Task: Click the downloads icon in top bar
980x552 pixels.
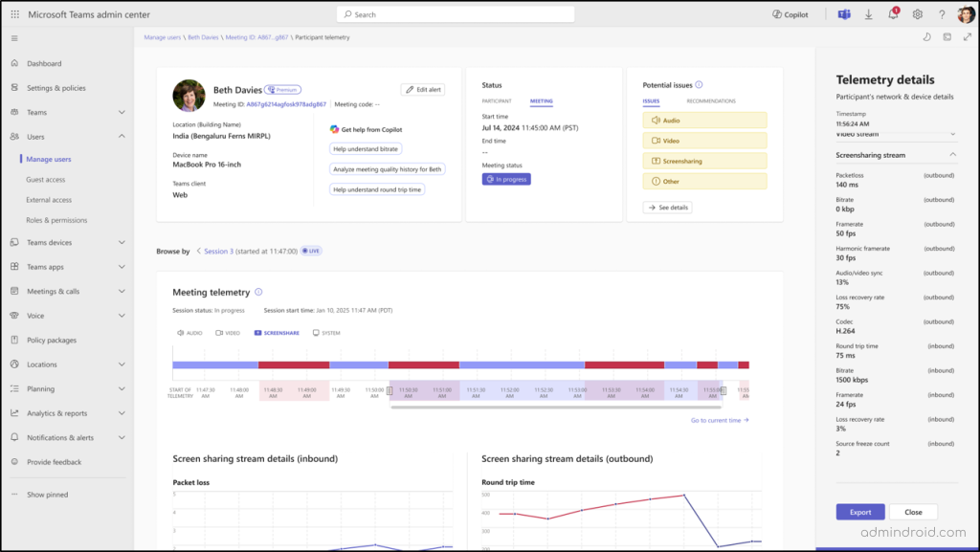Action: coord(867,13)
